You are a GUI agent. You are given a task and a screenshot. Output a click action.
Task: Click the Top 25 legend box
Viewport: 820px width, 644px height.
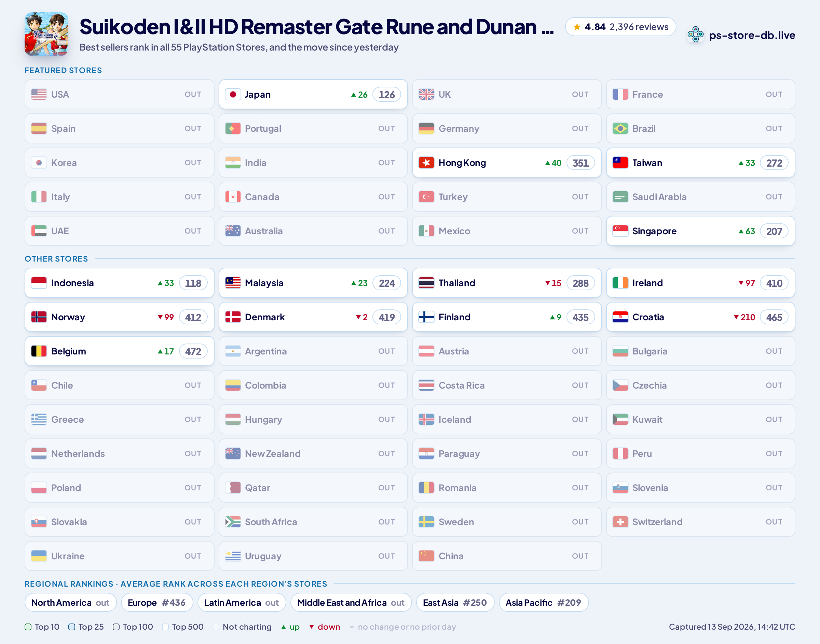pos(72,627)
